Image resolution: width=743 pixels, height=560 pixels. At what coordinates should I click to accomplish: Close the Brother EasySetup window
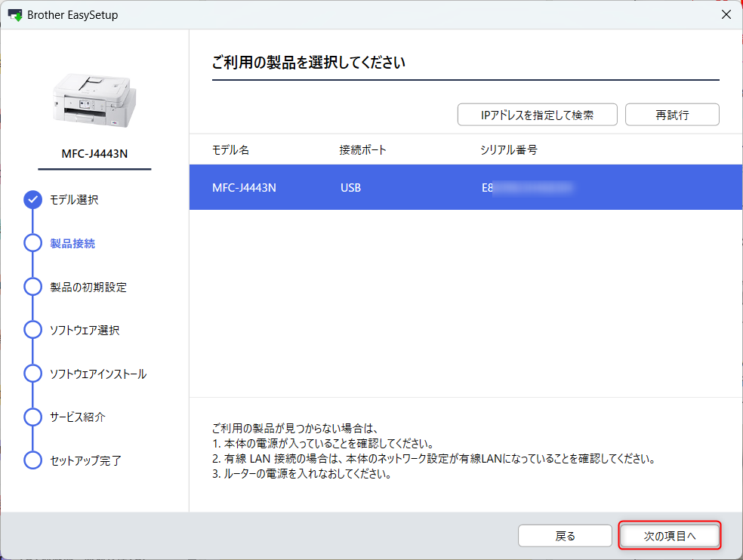tap(726, 14)
